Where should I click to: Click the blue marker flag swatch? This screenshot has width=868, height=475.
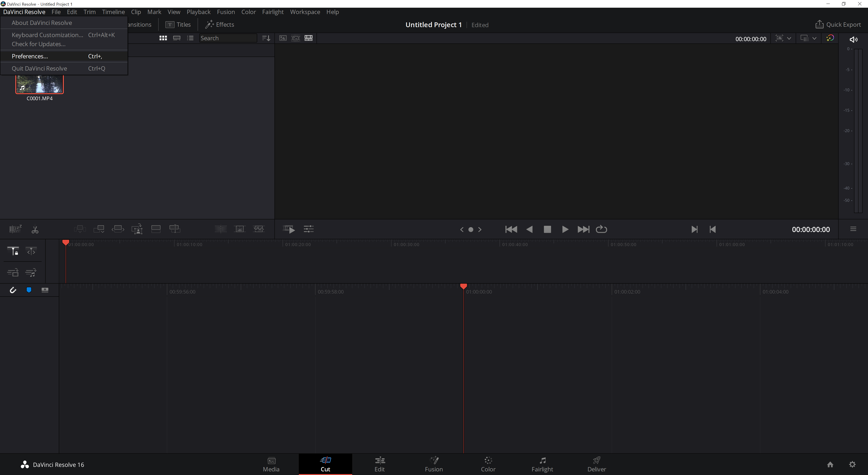tap(29, 290)
